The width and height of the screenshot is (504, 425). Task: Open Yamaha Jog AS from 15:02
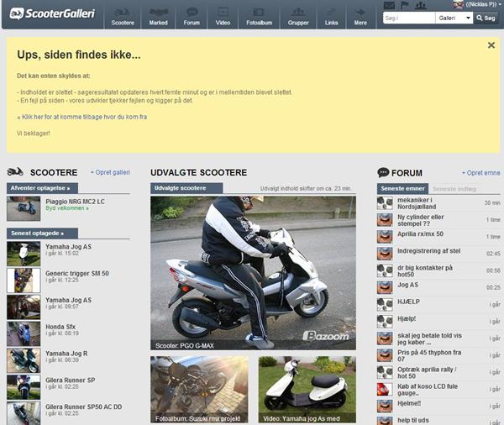(69, 247)
